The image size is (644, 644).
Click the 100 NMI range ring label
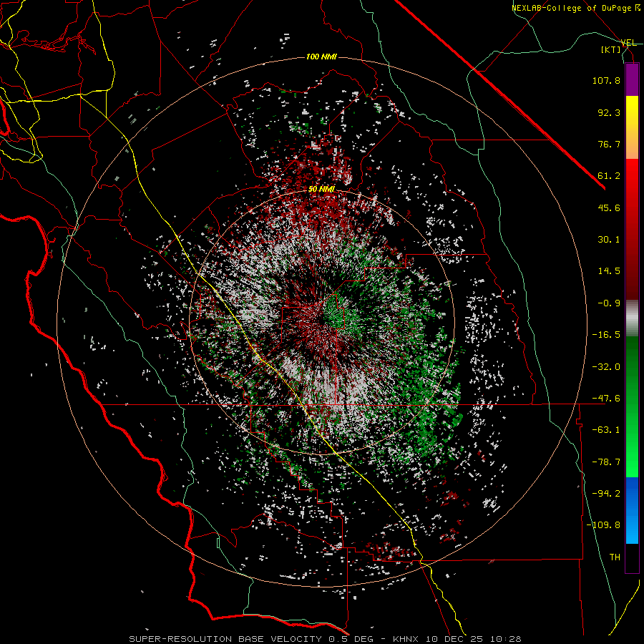coord(321,57)
